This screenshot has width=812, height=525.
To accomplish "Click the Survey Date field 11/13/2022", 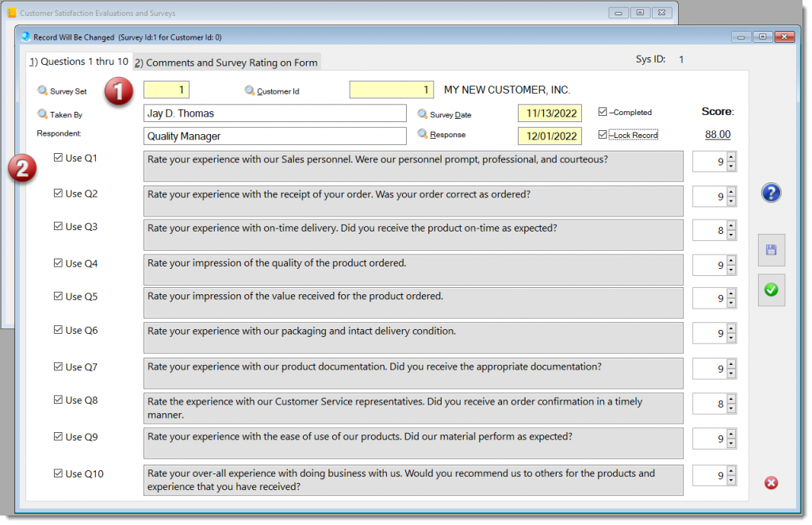I will point(550,113).
